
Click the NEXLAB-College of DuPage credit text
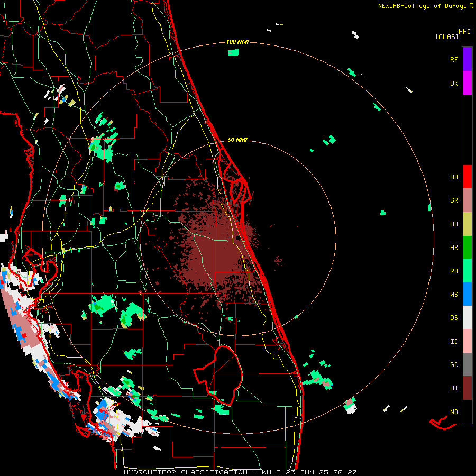coord(422,6)
